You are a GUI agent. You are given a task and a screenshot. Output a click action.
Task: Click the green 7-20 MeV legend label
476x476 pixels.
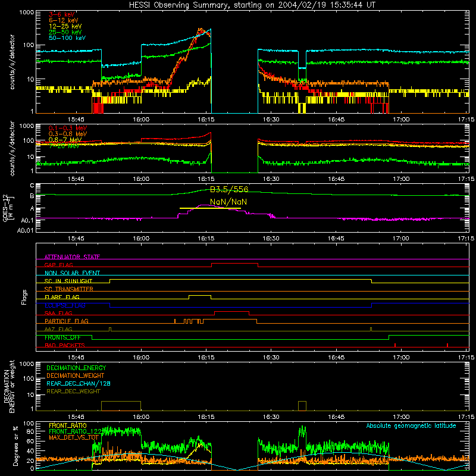[x=64, y=146]
